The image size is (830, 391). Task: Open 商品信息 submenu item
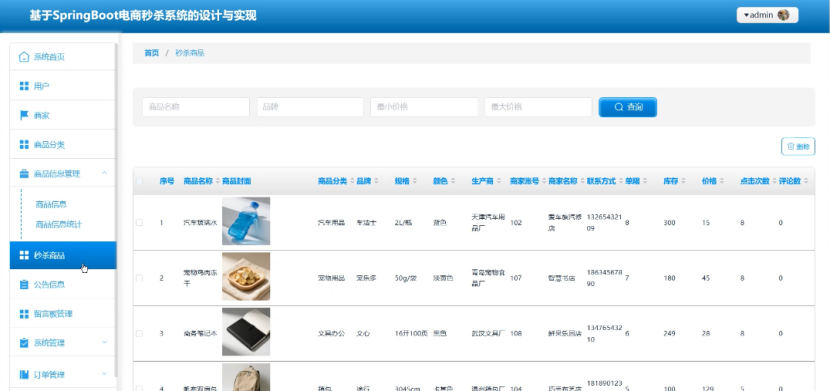click(x=51, y=204)
